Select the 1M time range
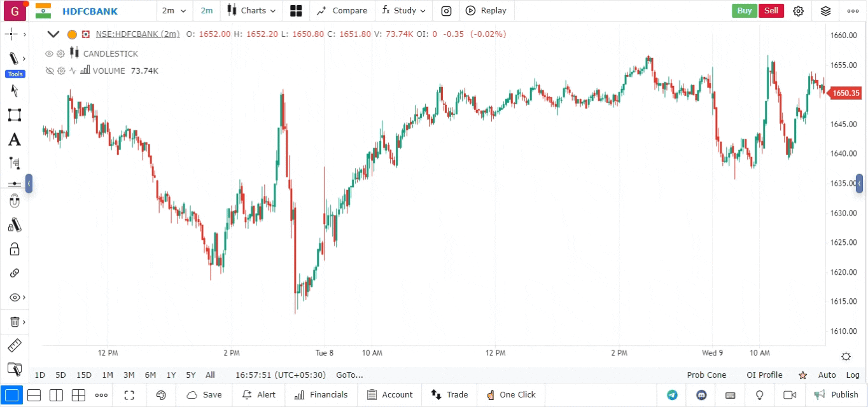 coord(108,375)
